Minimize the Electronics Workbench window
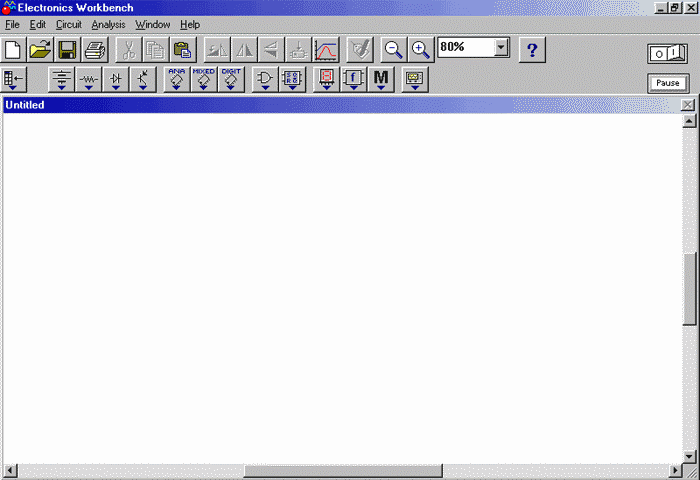This screenshot has height=480, width=700. click(x=661, y=8)
